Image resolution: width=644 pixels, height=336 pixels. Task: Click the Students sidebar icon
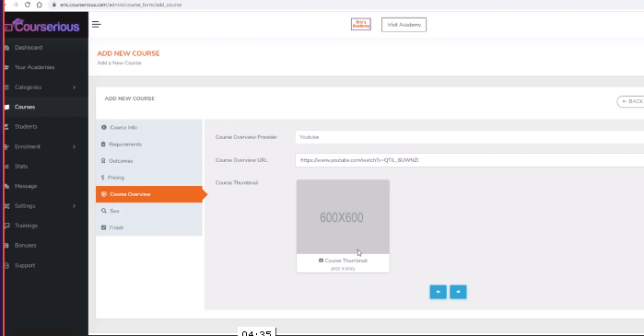pos(6,127)
